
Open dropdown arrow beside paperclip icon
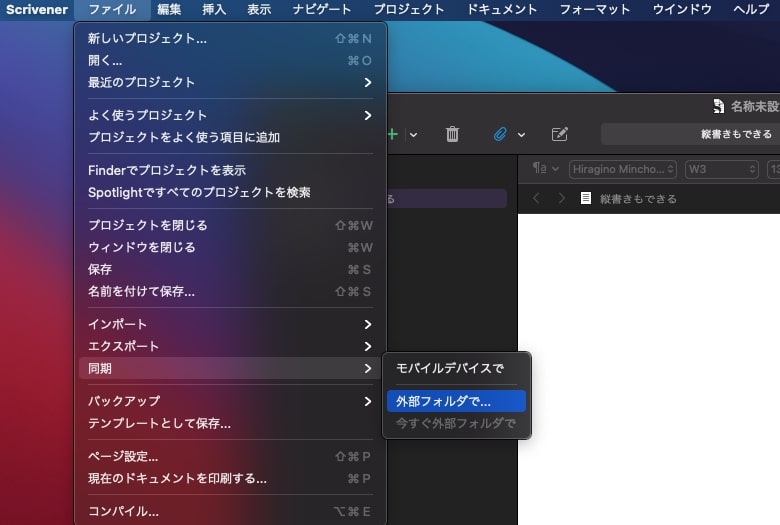521,134
